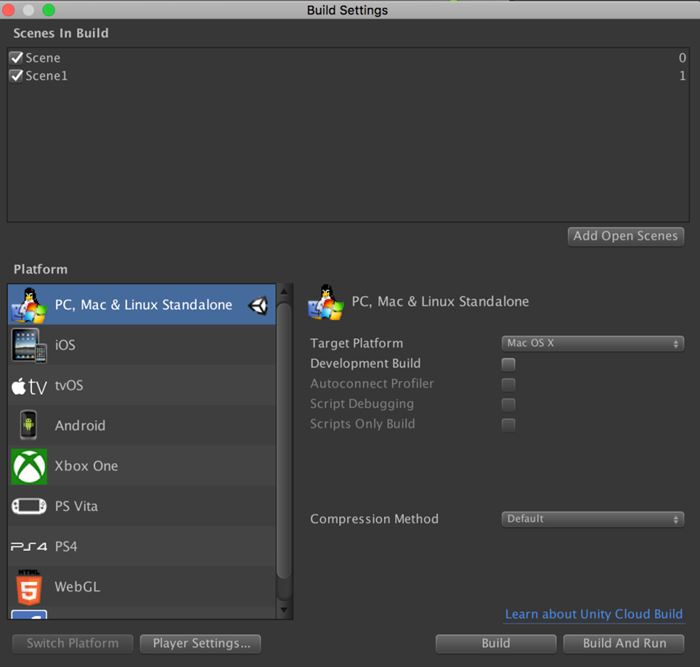Click the WebGL HTML5 icon
This screenshot has height=667, width=700.
click(x=29, y=587)
